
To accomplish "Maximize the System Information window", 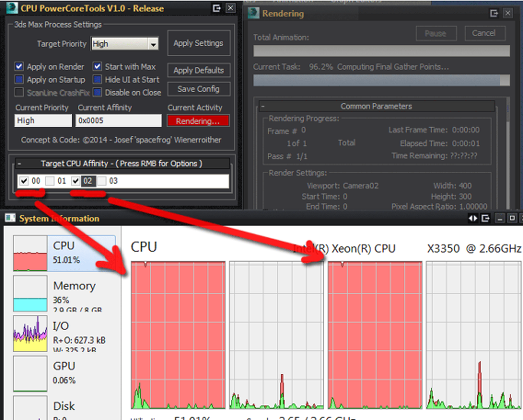I will (x=512, y=218).
